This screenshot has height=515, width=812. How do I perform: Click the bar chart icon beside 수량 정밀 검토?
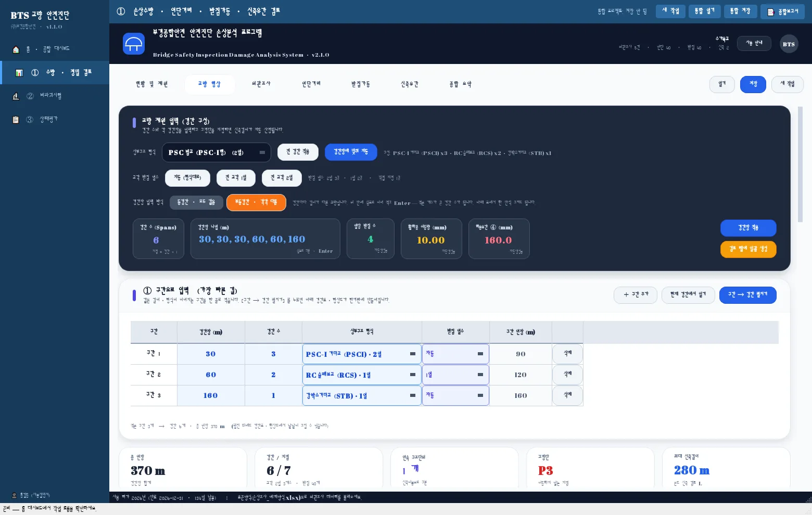pos(19,73)
